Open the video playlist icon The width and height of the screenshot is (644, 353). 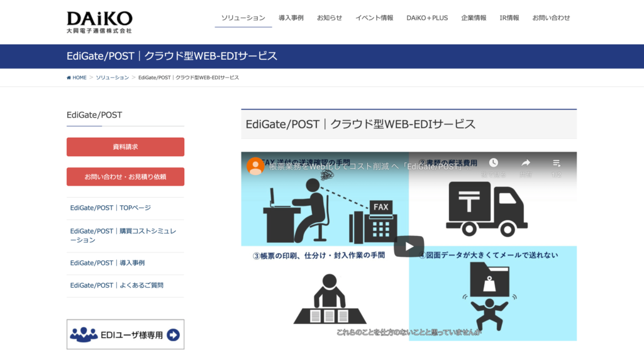point(557,163)
